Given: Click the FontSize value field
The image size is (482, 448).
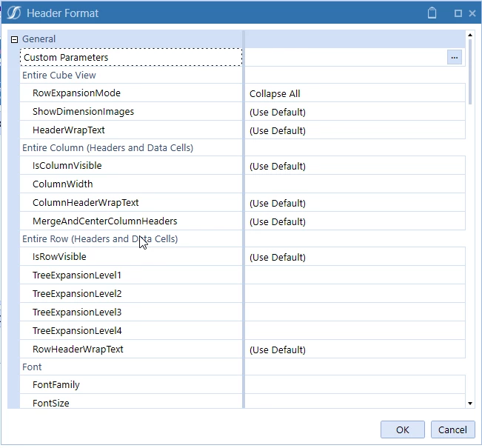Looking at the screenshot, I should 355,401.
